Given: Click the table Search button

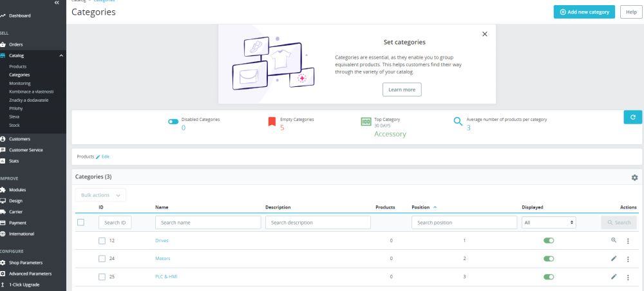Looking at the screenshot, I should tap(618, 223).
